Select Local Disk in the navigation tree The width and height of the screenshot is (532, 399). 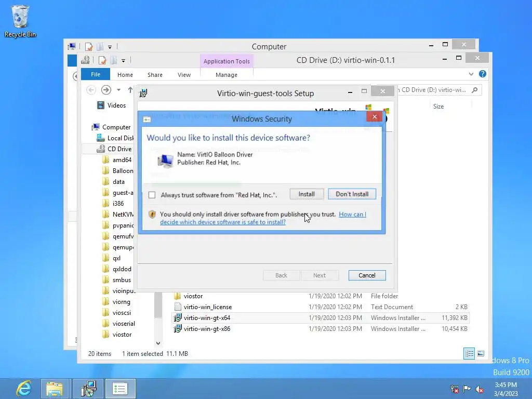(115, 138)
